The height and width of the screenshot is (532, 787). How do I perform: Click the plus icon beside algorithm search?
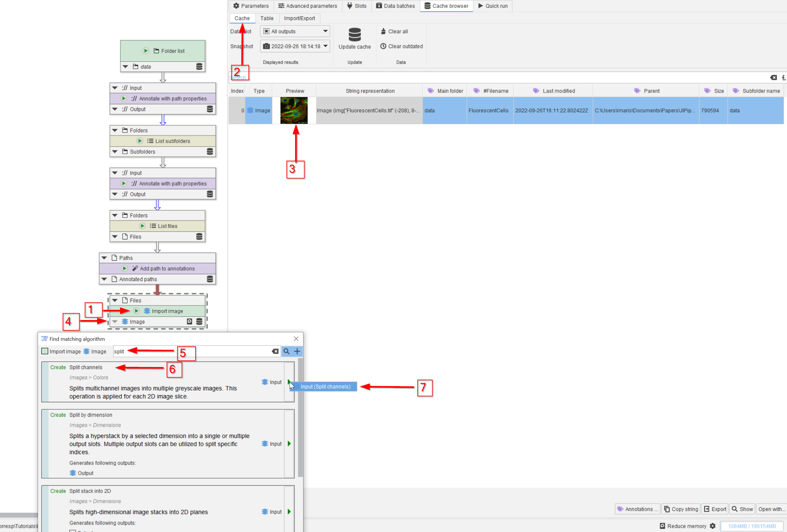coord(297,352)
